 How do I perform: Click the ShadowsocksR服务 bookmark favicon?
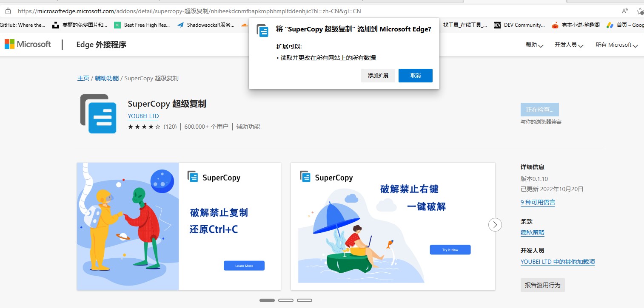point(180,25)
